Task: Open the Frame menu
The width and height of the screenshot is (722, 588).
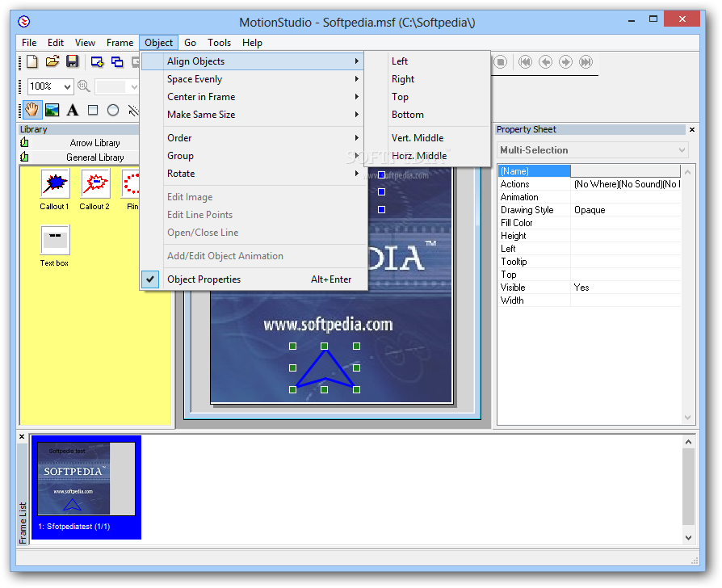Action: point(120,43)
